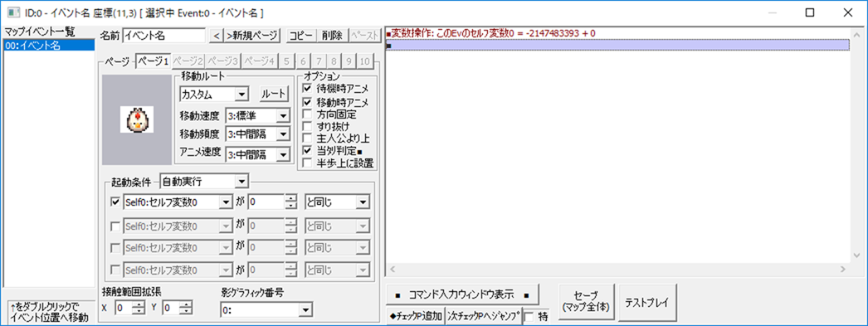The image size is (868, 326).
Task: Enable the second start condition checkbox
Action: [x=115, y=226]
